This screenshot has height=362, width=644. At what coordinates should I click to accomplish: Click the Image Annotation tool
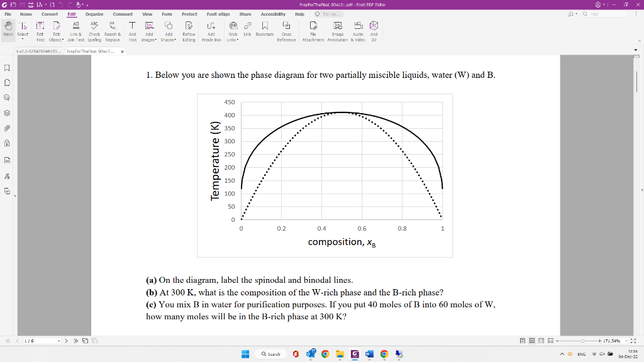(337, 31)
